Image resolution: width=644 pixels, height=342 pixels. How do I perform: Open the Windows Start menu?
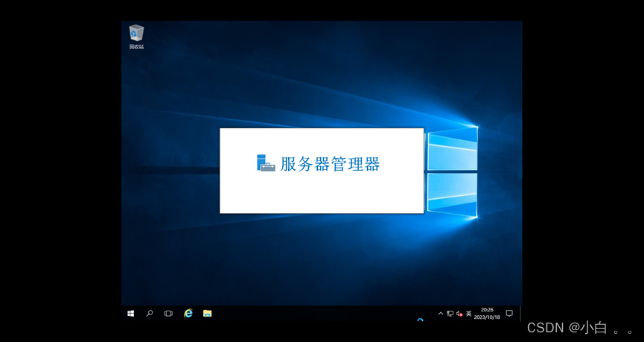point(130,314)
